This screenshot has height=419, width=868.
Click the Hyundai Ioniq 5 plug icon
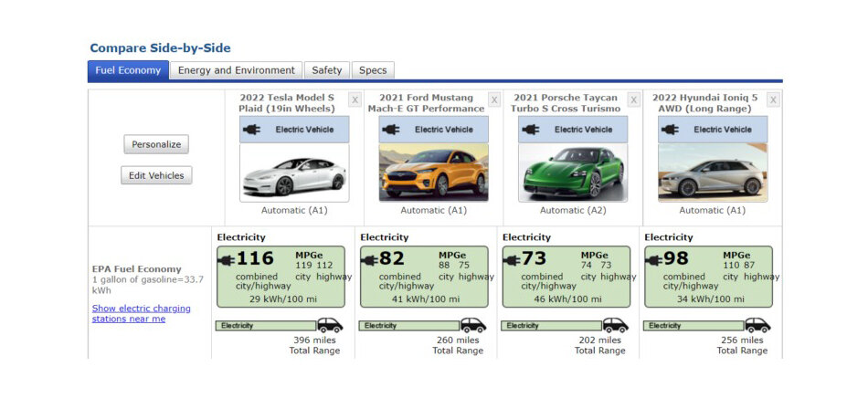click(x=670, y=130)
